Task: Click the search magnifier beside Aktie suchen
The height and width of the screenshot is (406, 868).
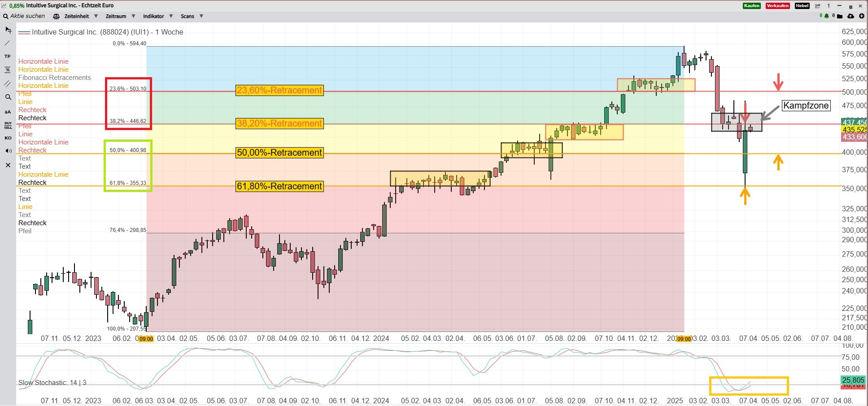Action: click(5, 16)
